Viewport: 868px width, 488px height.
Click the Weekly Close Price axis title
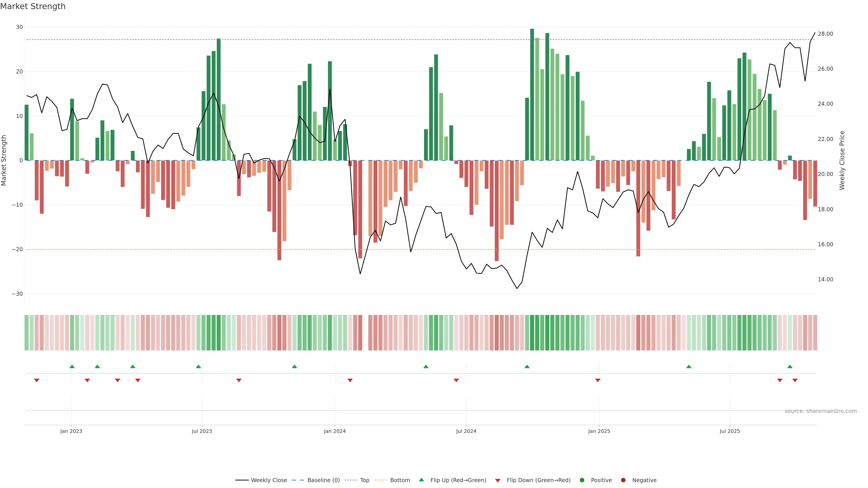click(842, 160)
